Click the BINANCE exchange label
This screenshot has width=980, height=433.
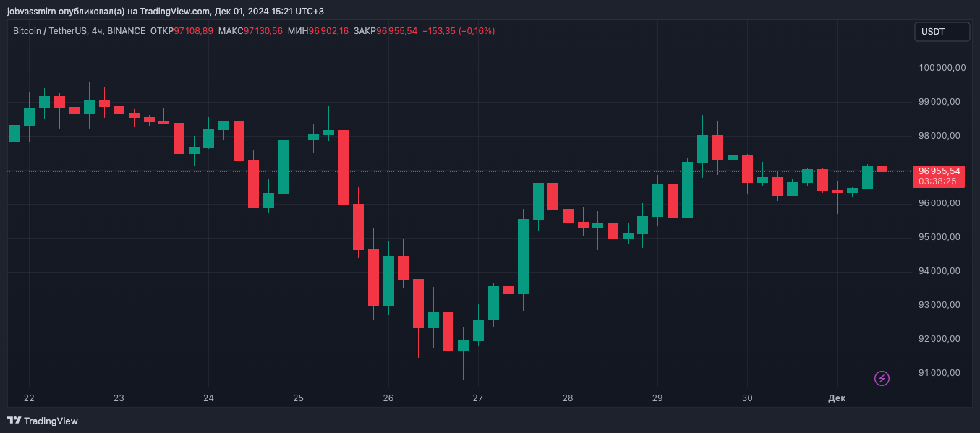(x=126, y=31)
